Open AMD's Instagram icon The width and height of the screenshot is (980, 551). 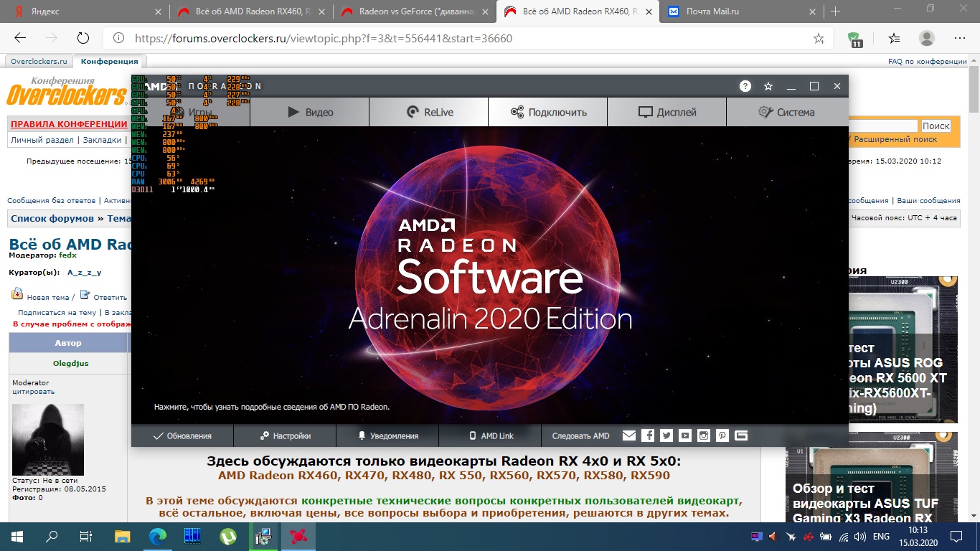pyautogui.click(x=704, y=435)
